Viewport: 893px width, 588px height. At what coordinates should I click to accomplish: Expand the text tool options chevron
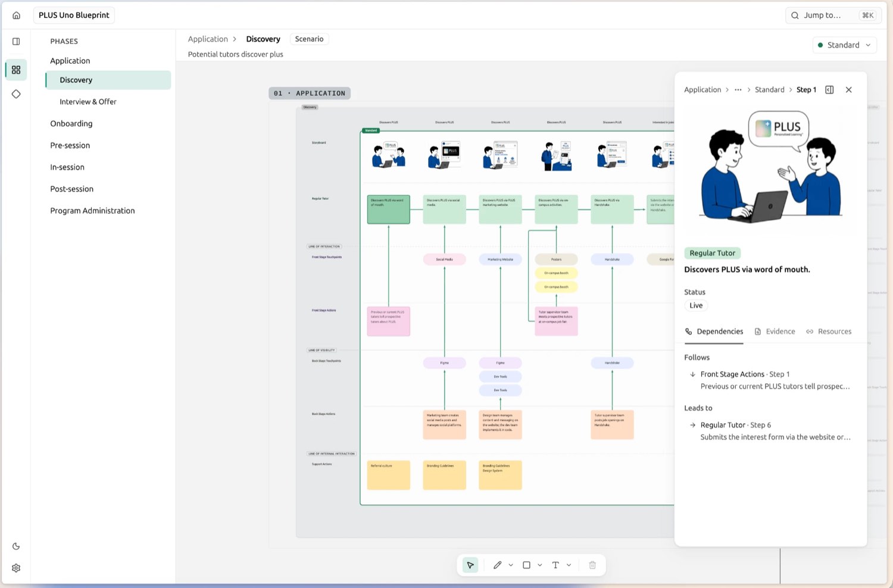click(x=569, y=565)
